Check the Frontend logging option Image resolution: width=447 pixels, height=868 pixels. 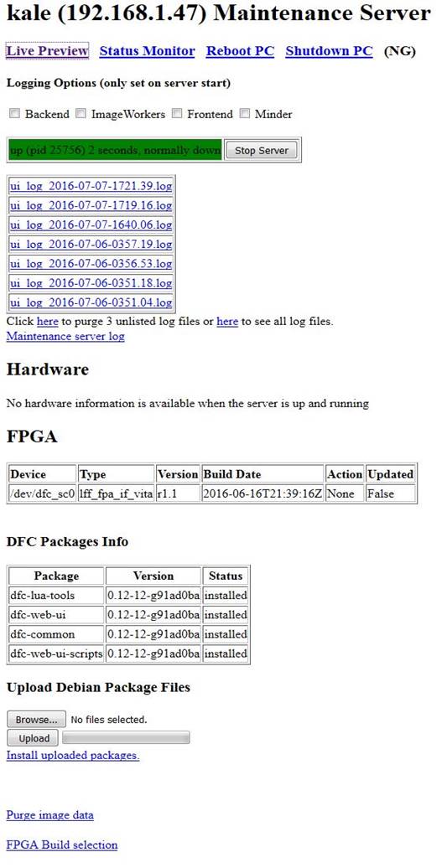tap(177, 114)
